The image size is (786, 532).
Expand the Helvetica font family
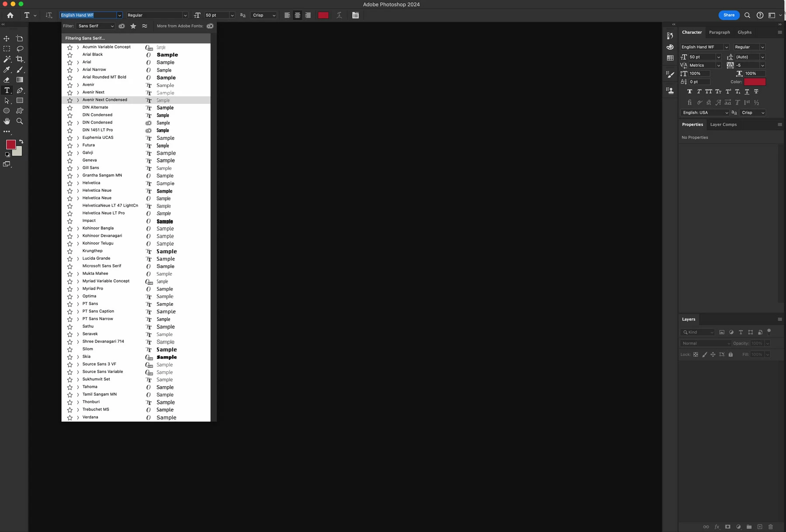[78, 183]
